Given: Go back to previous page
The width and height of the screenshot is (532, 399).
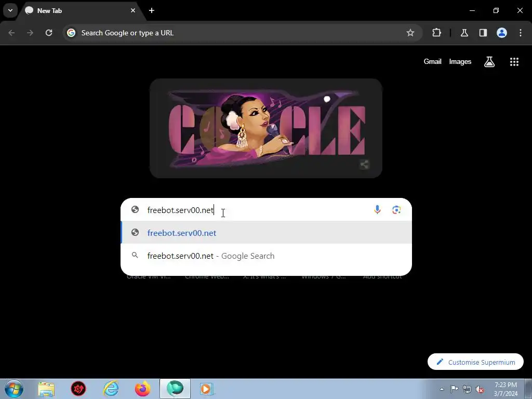Looking at the screenshot, I should [x=11, y=33].
